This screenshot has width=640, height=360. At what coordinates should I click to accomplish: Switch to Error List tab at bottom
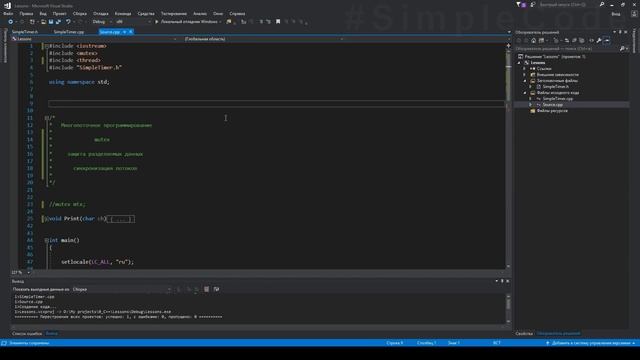coord(27,333)
